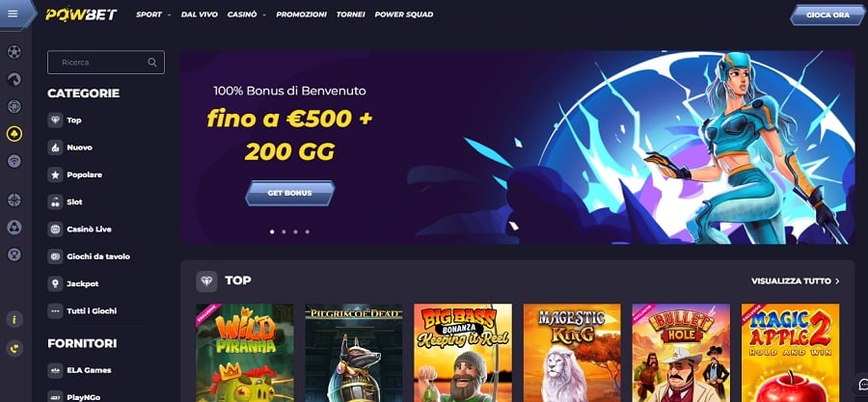Switch to second banner slide dot
Viewport: 868px width, 402px height.
[284, 231]
